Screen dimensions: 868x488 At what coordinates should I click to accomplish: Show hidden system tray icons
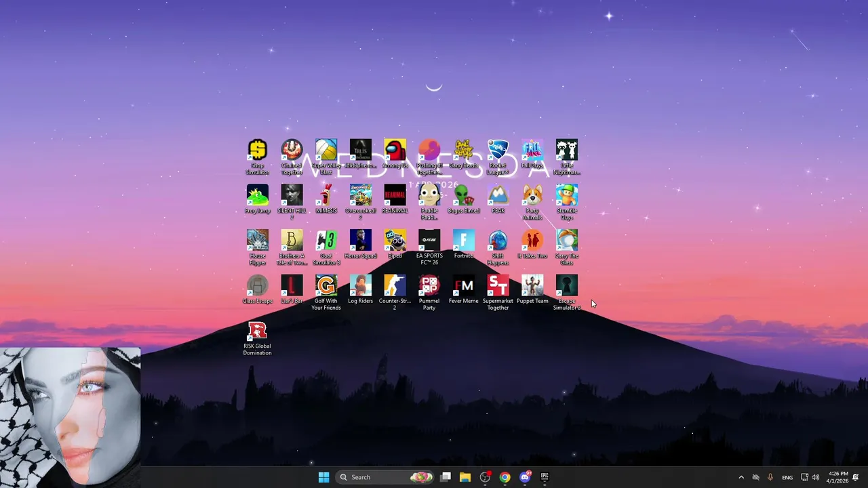pyautogui.click(x=741, y=477)
